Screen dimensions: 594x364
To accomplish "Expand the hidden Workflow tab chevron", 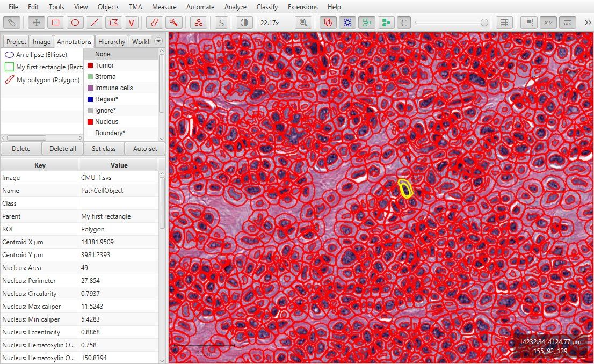I will click(158, 41).
